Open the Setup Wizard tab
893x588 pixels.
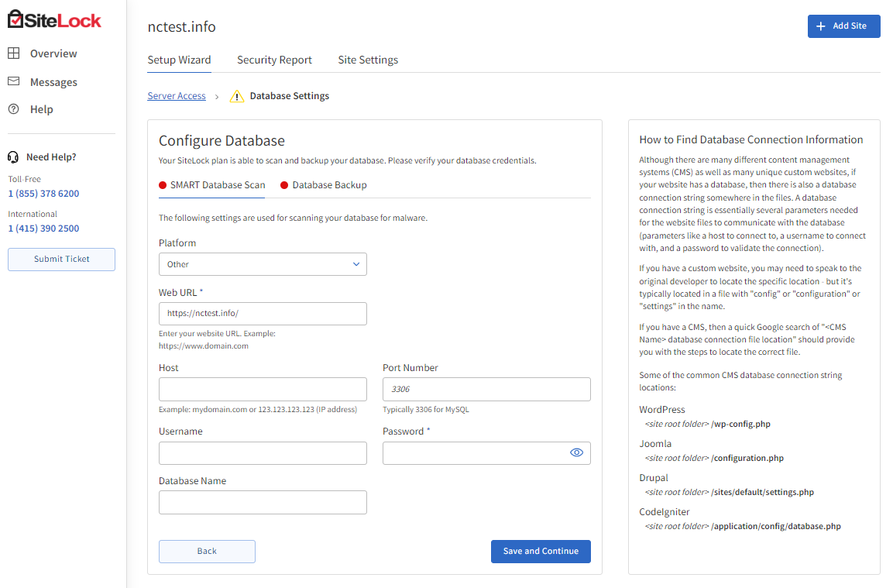coord(179,60)
